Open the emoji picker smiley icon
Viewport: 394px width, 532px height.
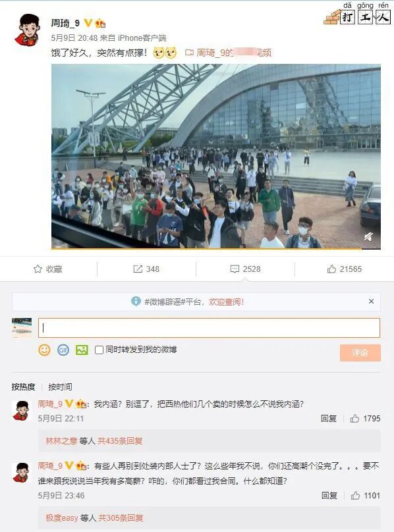point(44,350)
